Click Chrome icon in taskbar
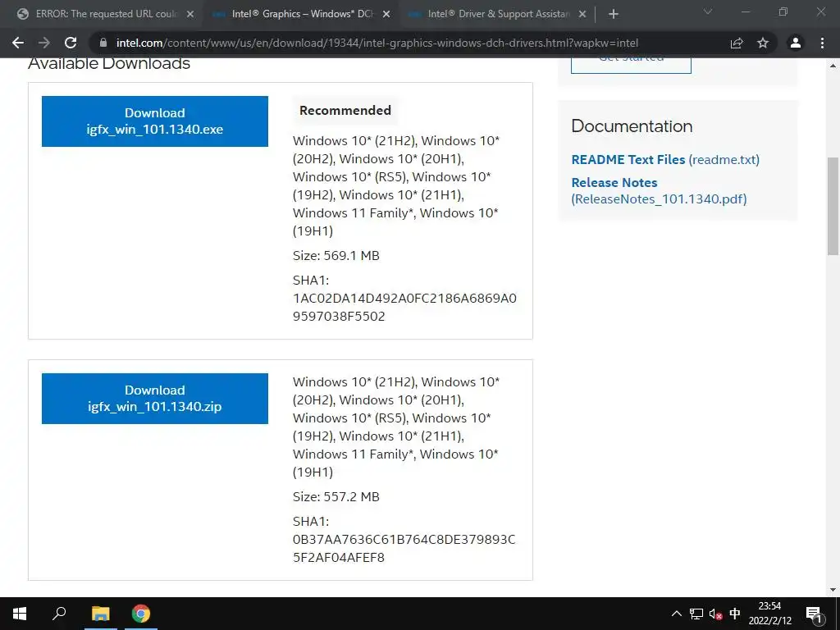Image resolution: width=840 pixels, height=630 pixels. click(x=141, y=614)
